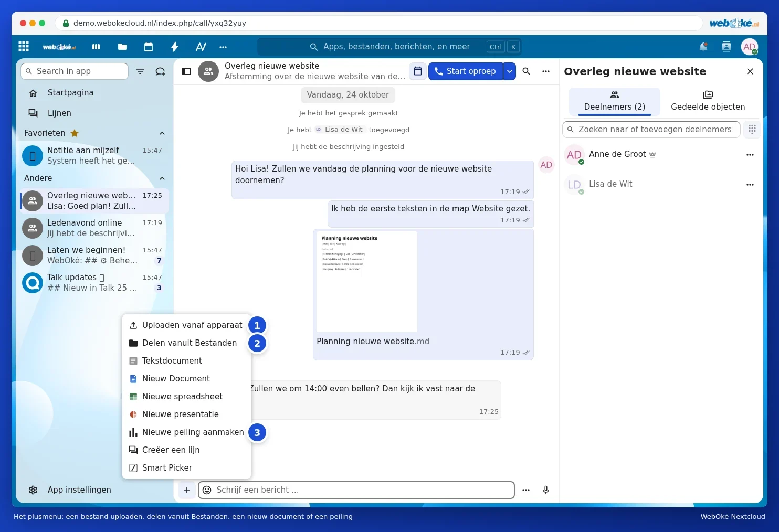
Task: Click the Search in app field
Action: (75, 71)
